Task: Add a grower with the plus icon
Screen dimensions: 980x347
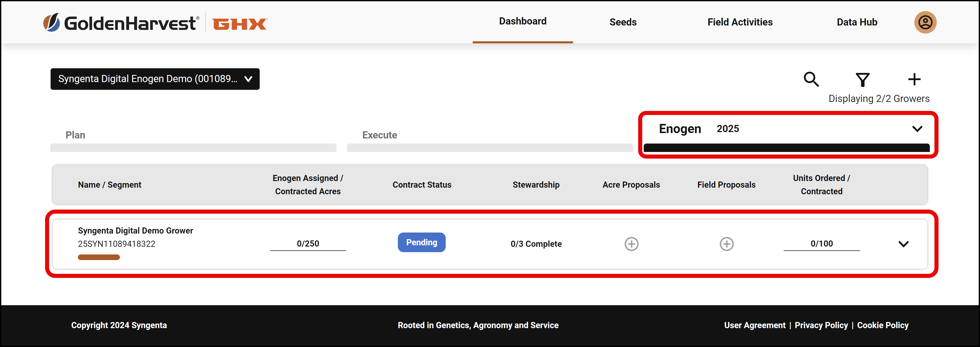Action: 914,79
